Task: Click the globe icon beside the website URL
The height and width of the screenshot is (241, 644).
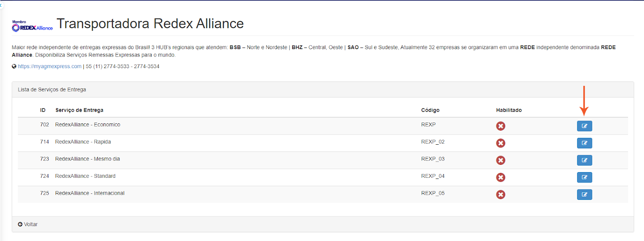Action: pyautogui.click(x=14, y=66)
